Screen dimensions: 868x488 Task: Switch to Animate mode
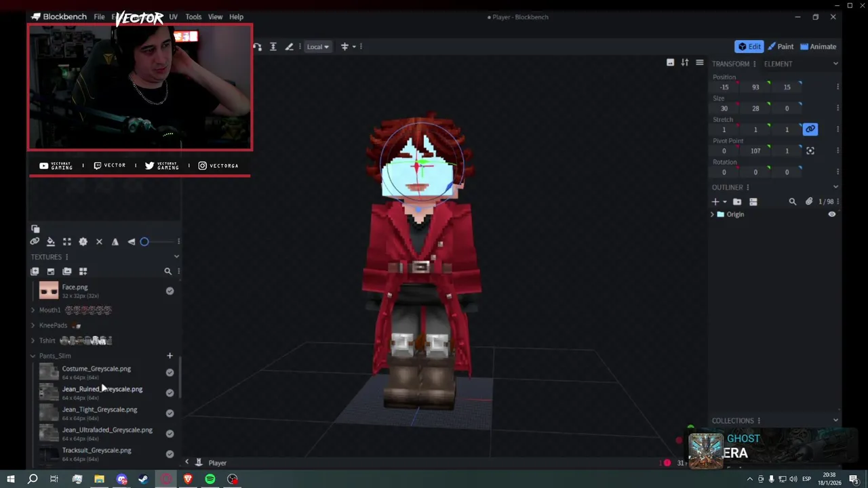point(818,47)
